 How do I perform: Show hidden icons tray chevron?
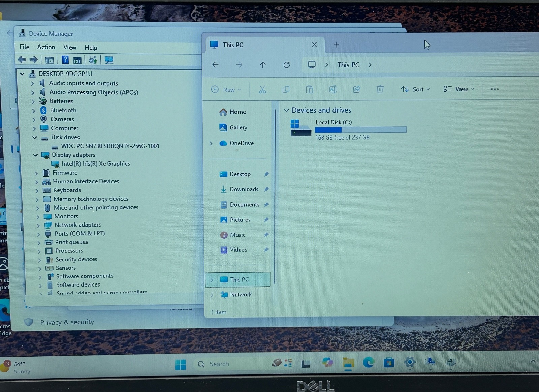click(x=533, y=361)
